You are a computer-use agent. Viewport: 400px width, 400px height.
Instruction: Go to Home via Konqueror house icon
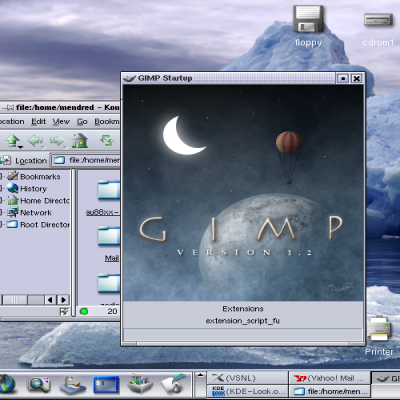tap(80, 140)
